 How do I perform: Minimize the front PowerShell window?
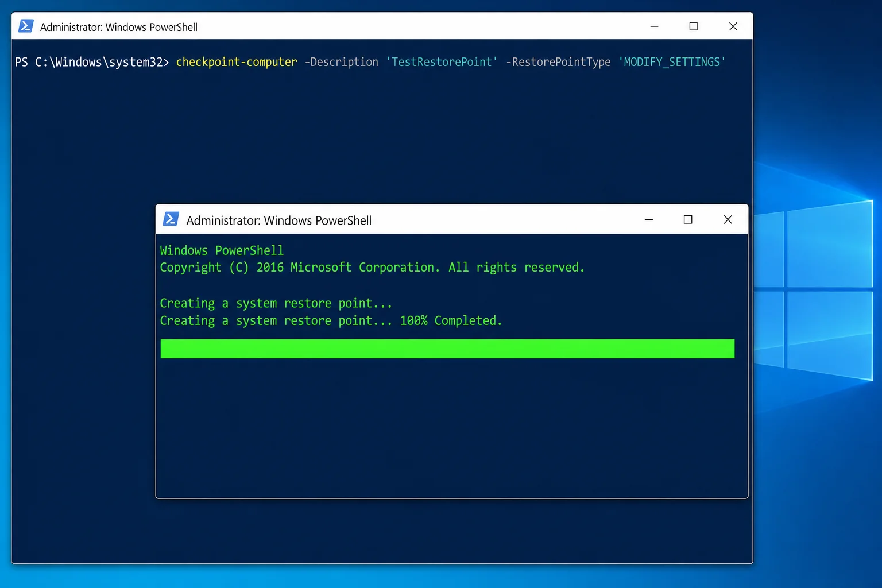click(649, 220)
